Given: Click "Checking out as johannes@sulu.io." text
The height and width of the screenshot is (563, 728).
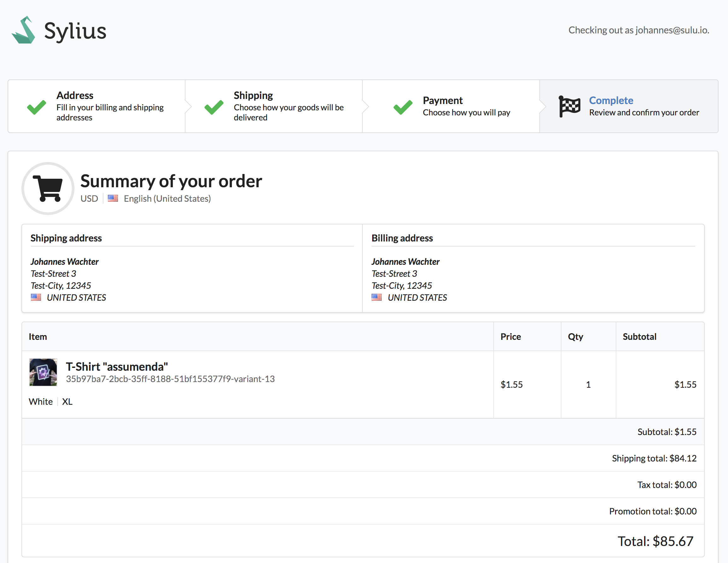Looking at the screenshot, I should point(639,30).
